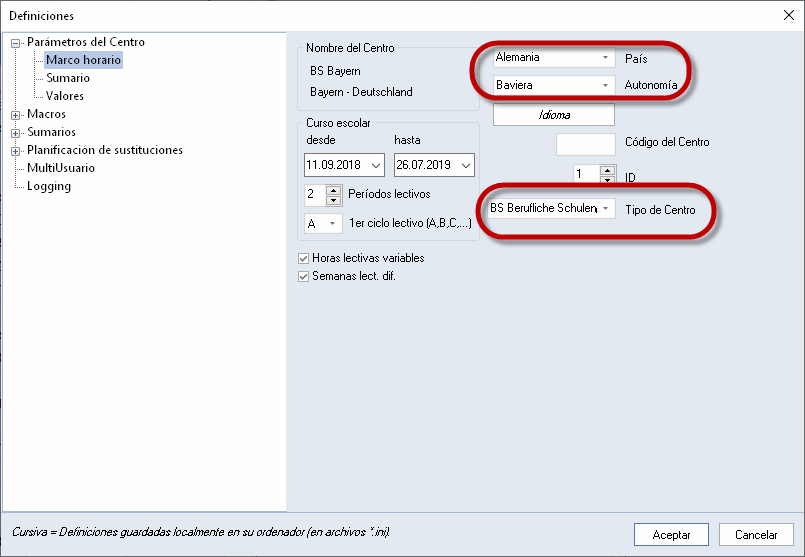This screenshot has height=557, width=805.
Task: Collapse the Parámetros del Centro tree node
Action: [15, 43]
